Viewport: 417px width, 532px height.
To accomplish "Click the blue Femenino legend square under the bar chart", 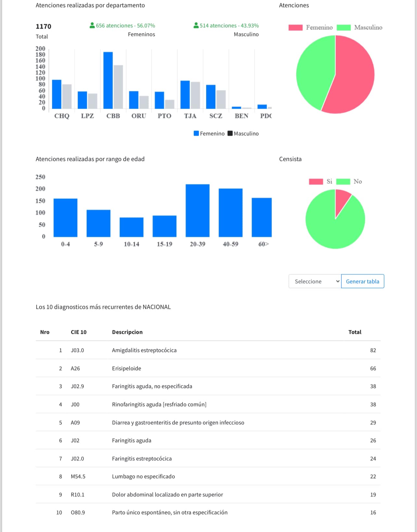I will click(196, 133).
